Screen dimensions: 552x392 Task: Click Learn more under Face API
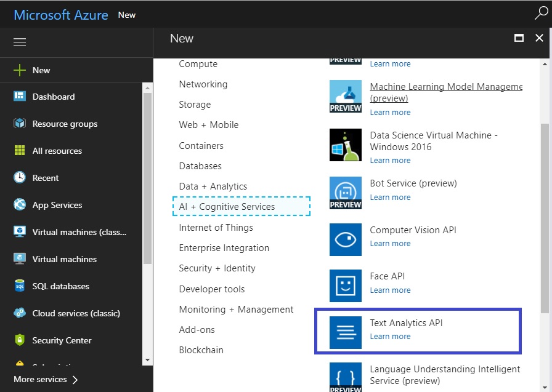(x=390, y=290)
